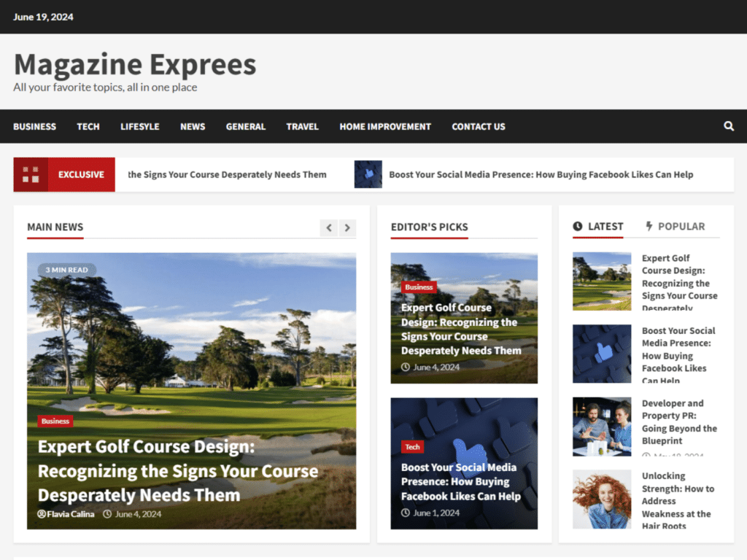Click the red Exclusive grid icon
The height and width of the screenshot is (560, 747).
click(x=31, y=174)
